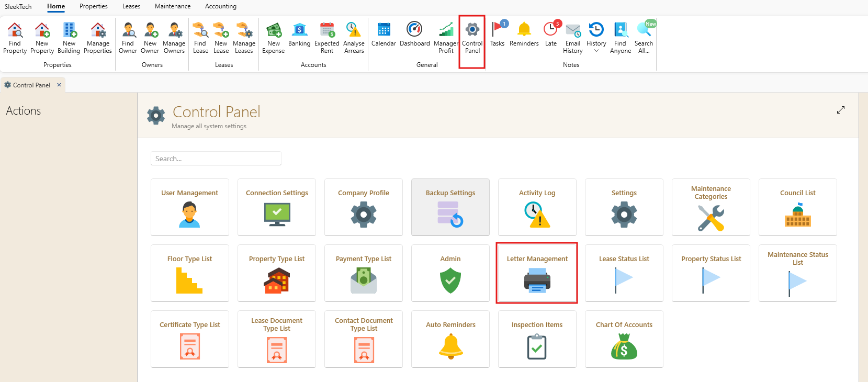Open Manage Owners
Image resolution: width=868 pixels, height=382 pixels.
[x=174, y=38]
